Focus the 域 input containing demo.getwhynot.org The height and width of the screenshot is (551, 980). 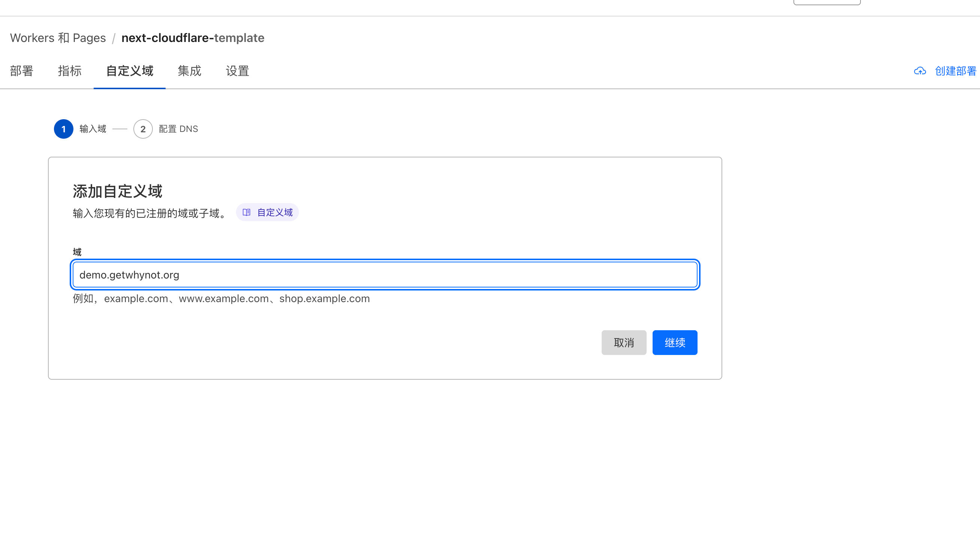tap(384, 275)
